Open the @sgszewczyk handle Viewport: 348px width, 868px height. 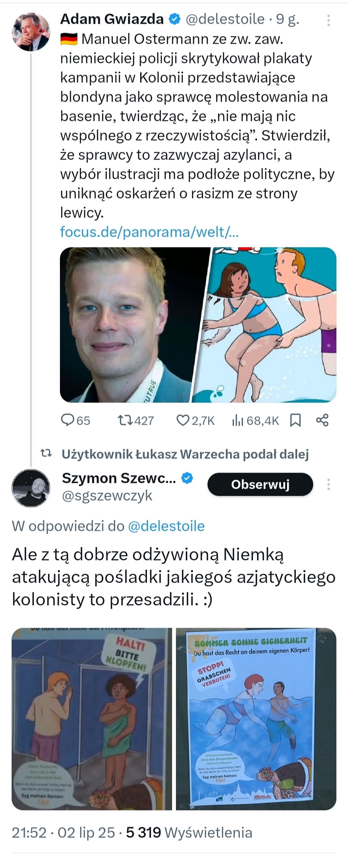pyautogui.click(x=107, y=496)
